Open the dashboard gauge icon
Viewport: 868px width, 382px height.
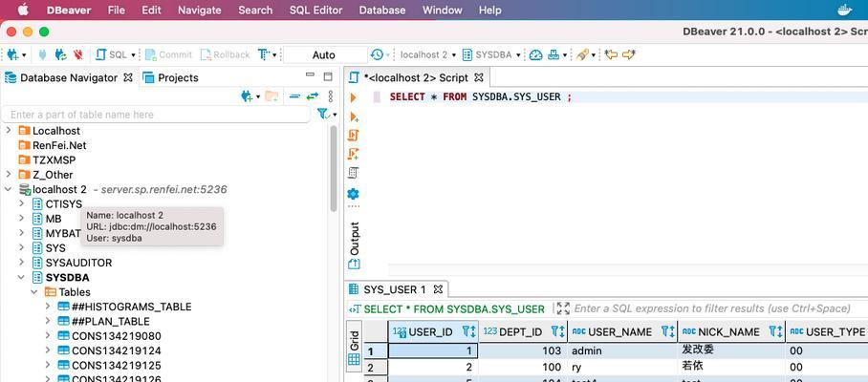pos(535,54)
